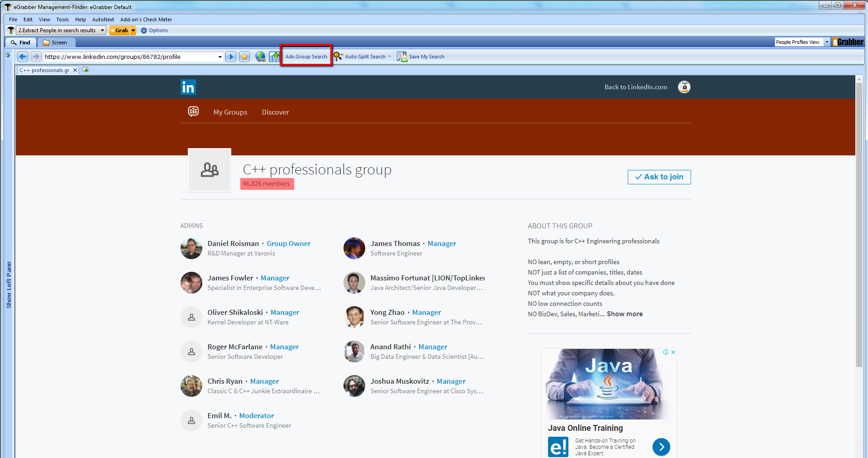Click the page vertical scrollbar thumb

point(859,224)
